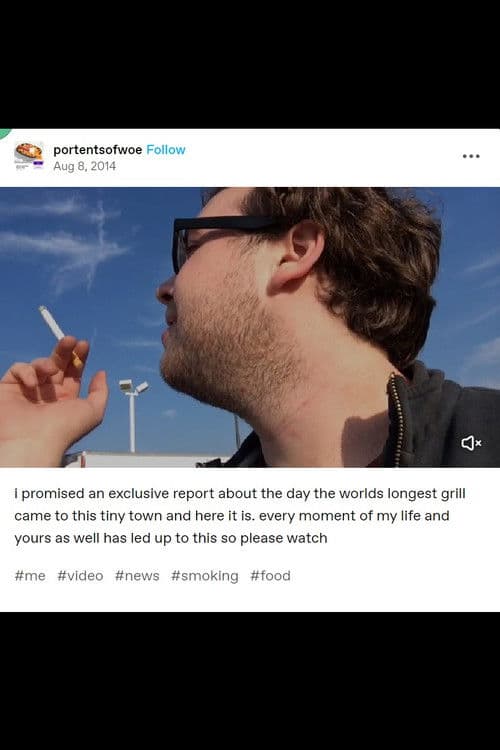Open the portentsofwoe username link
This screenshot has height=750, width=500.
tap(98, 150)
